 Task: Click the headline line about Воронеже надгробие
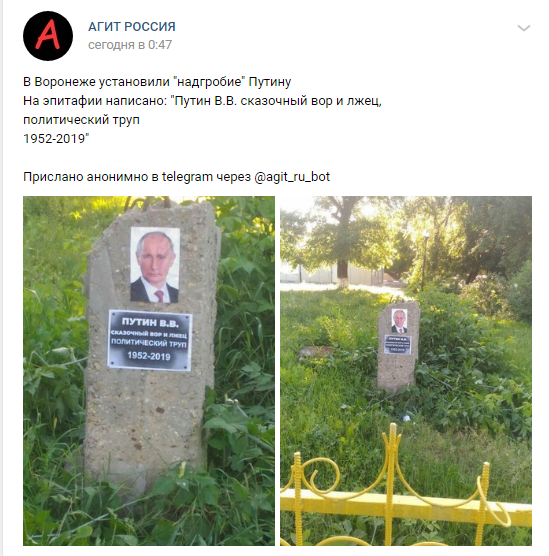point(157,82)
